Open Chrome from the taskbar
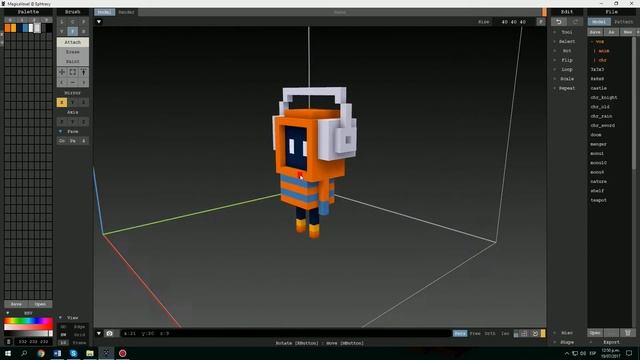This screenshot has width=640, height=360. (41, 353)
